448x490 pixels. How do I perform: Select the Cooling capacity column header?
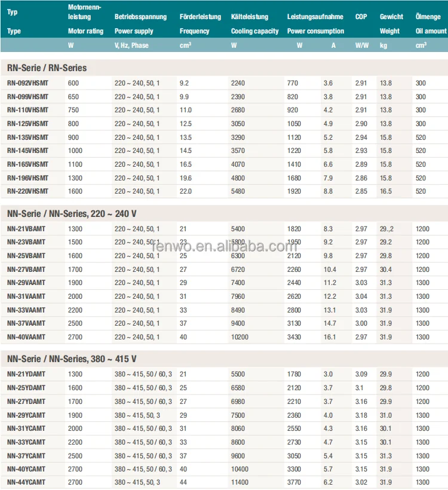click(254, 31)
